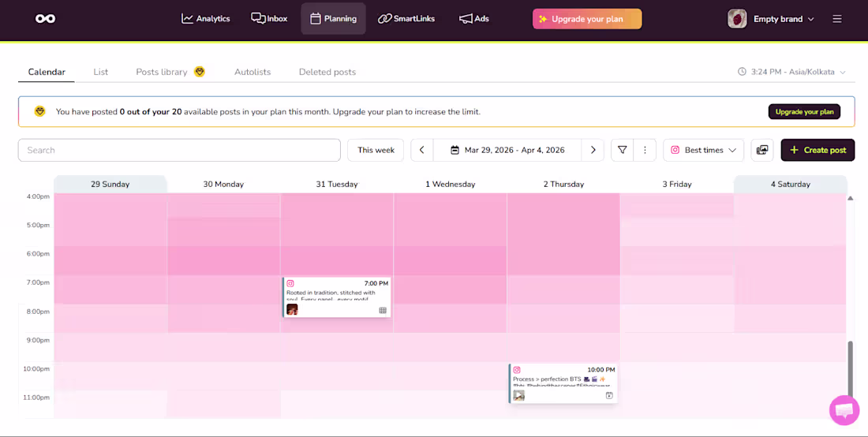The width and height of the screenshot is (868, 437).
Task: Open the Ads section
Action: click(x=474, y=19)
